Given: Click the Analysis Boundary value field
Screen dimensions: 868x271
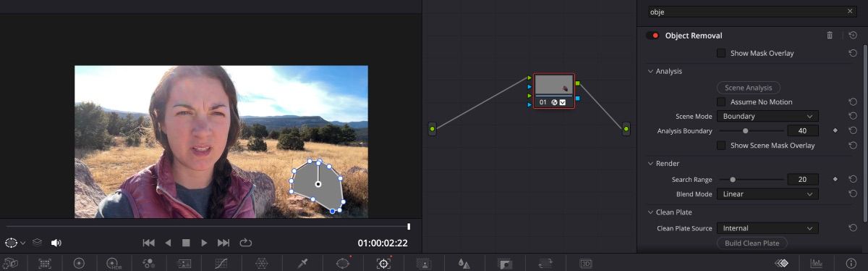Looking at the screenshot, I should click(803, 131).
